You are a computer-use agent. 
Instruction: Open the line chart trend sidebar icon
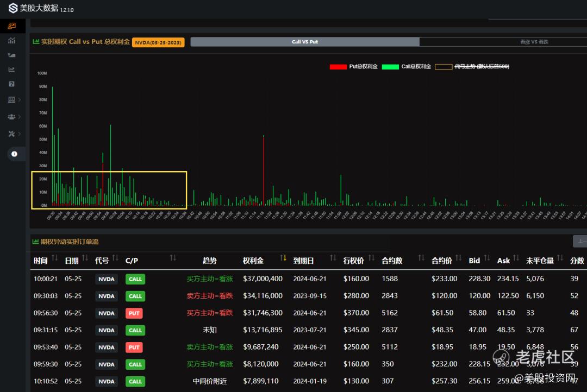point(12,69)
